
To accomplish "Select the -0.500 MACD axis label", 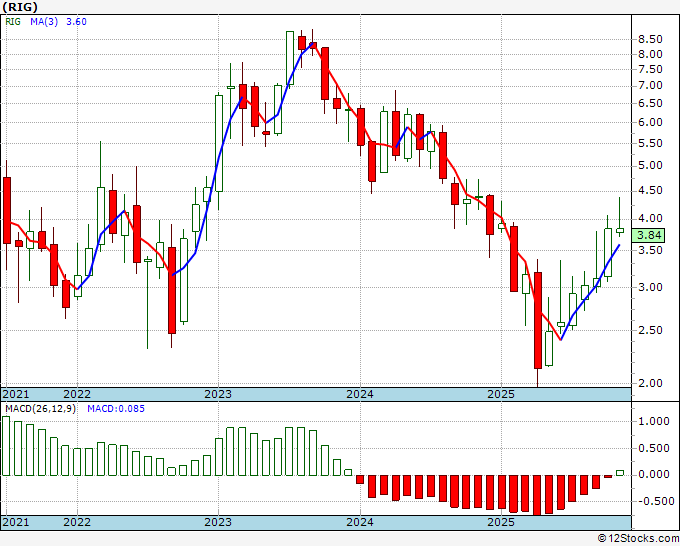I will click(652, 501).
